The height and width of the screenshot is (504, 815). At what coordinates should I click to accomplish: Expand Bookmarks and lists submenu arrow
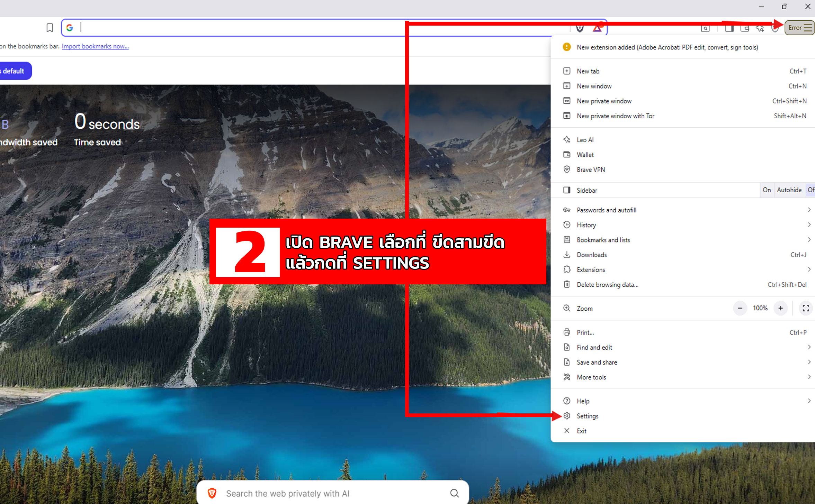pyautogui.click(x=809, y=239)
